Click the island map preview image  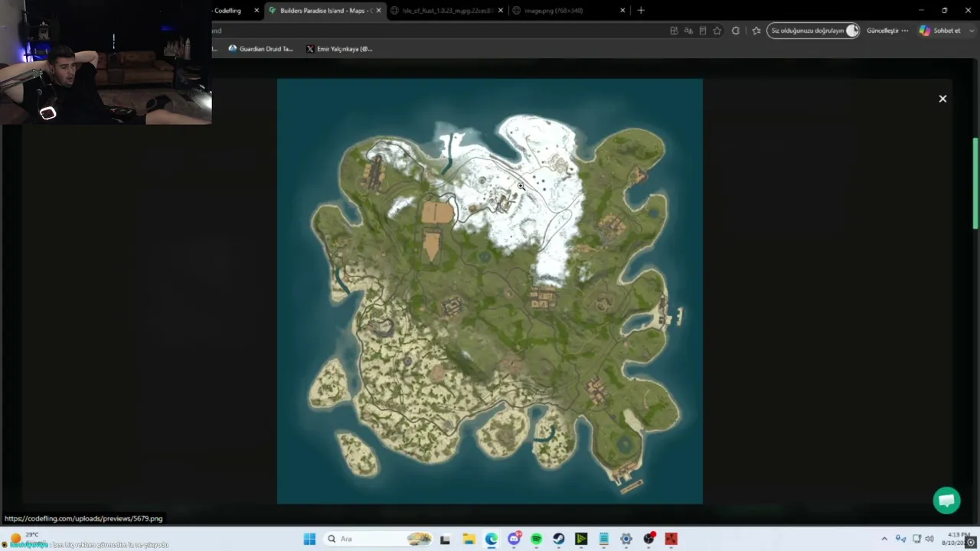point(490,292)
